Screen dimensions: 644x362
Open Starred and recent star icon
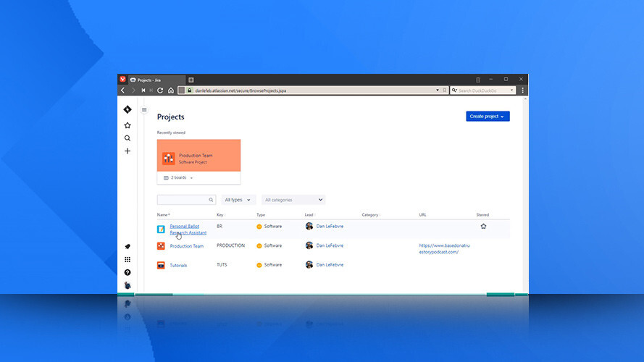(127, 125)
